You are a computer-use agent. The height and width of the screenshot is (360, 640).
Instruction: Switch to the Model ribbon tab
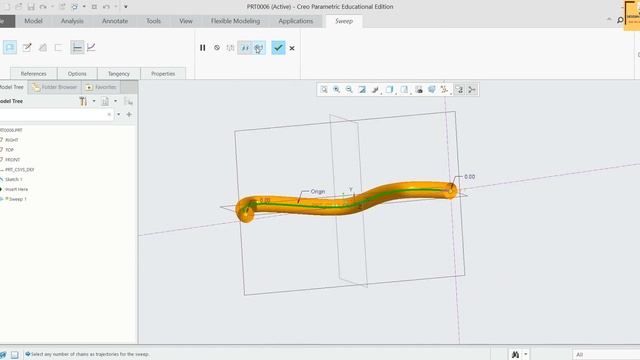click(x=33, y=21)
